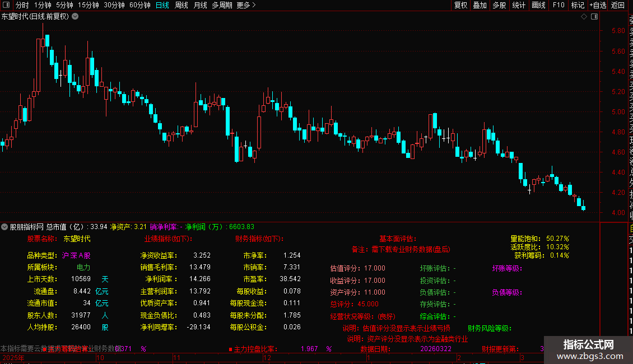Select the 15分钟 period tab

coord(88,5)
